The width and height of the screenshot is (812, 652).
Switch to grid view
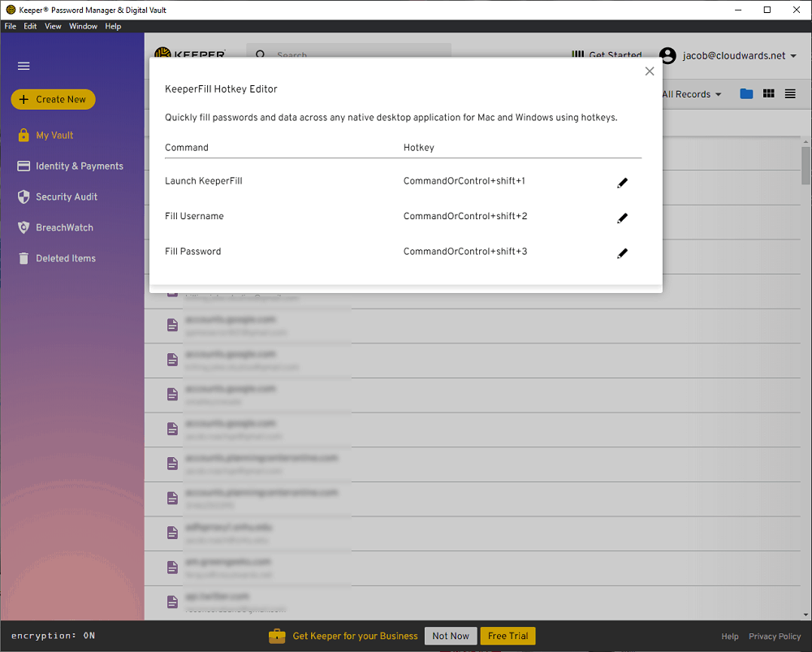click(x=768, y=93)
